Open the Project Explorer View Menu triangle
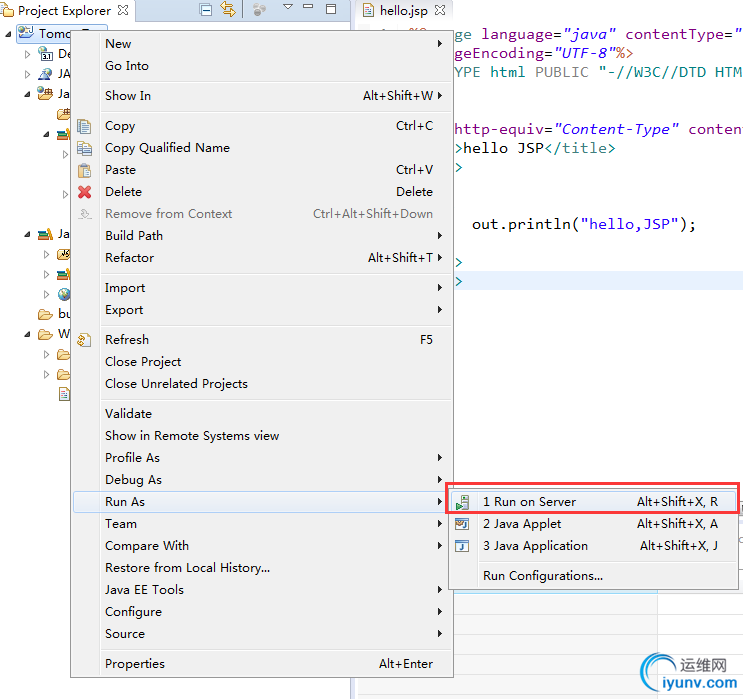743x699 pixels. tap(288, 7)
